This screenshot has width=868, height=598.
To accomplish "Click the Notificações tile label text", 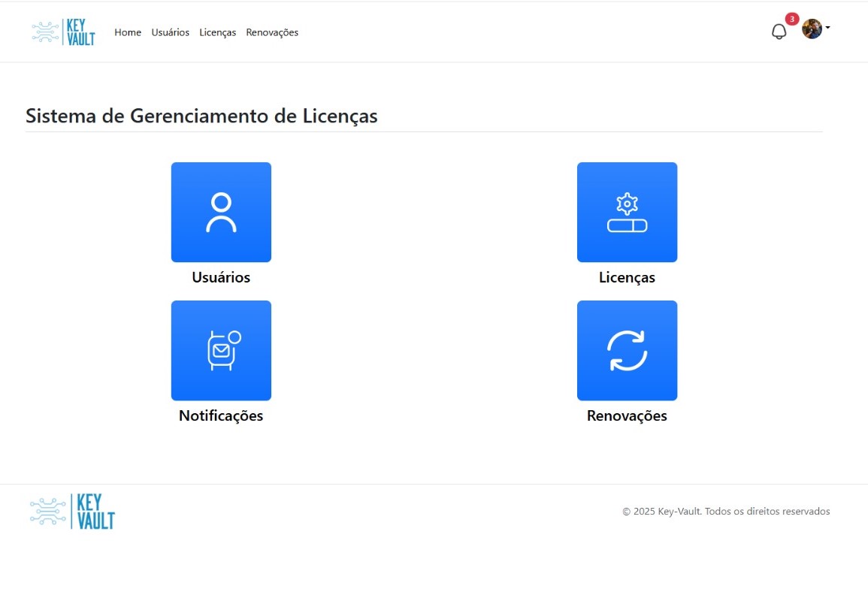I will 220,415.
